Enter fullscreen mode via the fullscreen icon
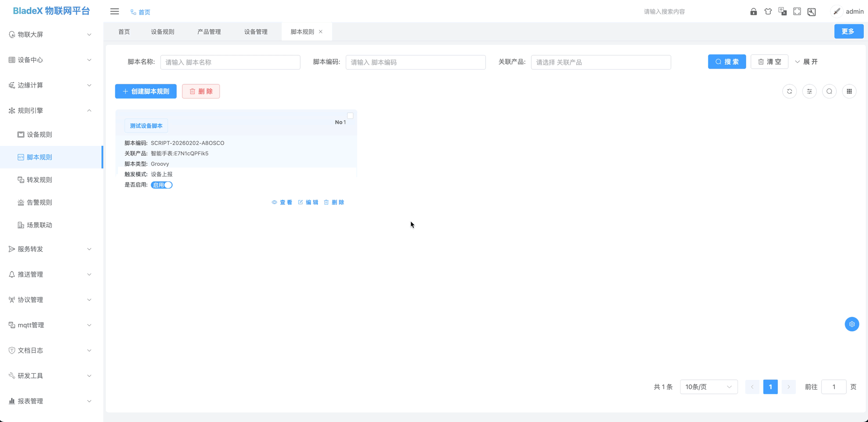Screen dimensions: 868x422 797,11
